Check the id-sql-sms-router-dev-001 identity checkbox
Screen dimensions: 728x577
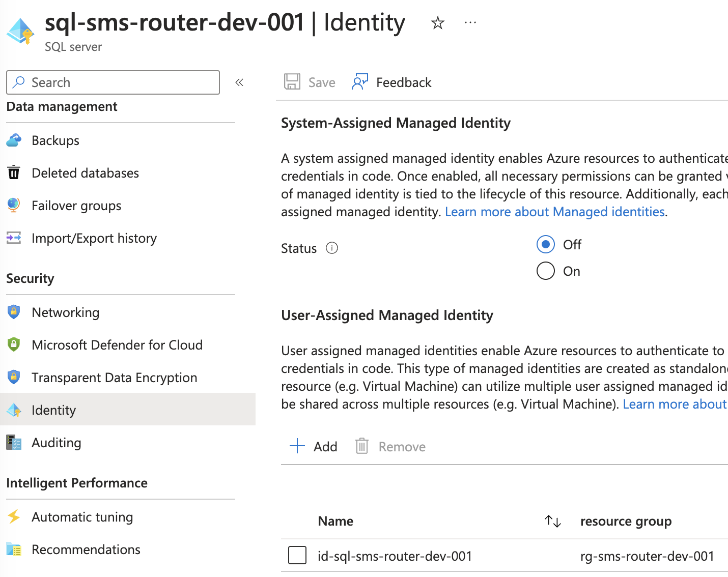297,556
